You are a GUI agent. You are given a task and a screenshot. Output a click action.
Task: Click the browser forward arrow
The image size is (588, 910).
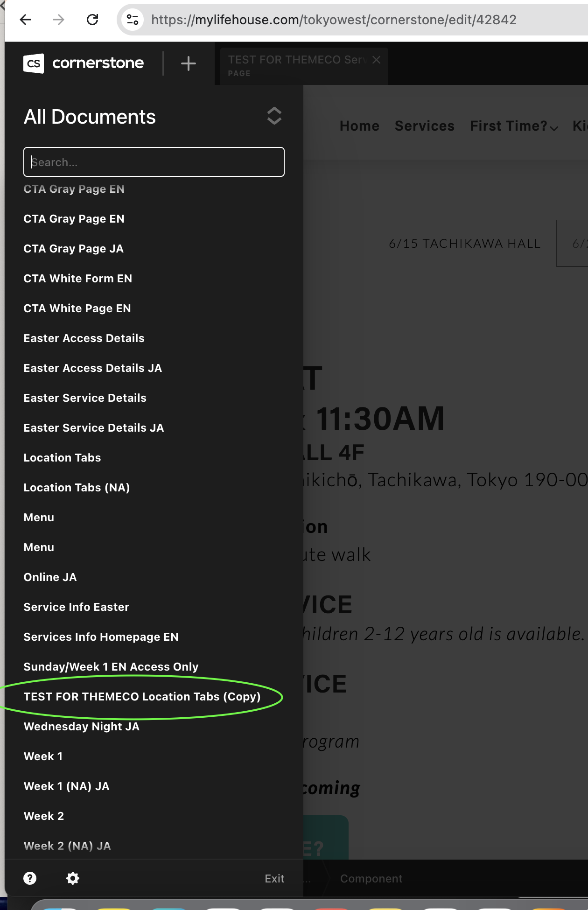59,20
